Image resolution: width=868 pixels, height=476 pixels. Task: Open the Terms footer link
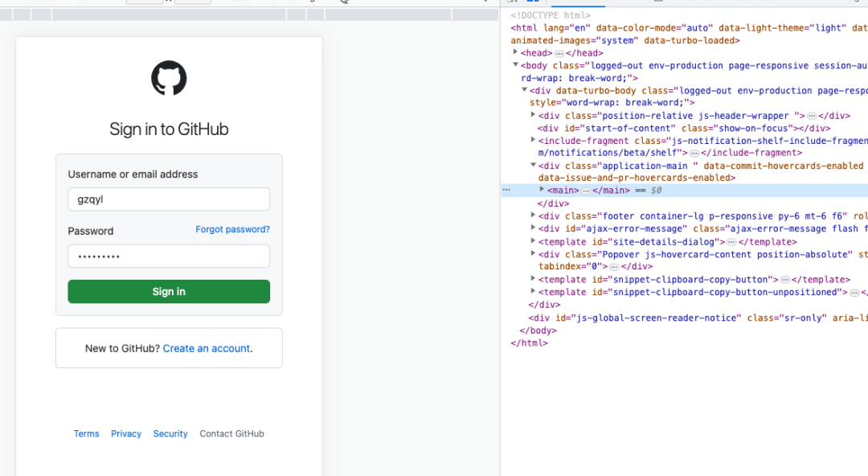pos(86,434)
